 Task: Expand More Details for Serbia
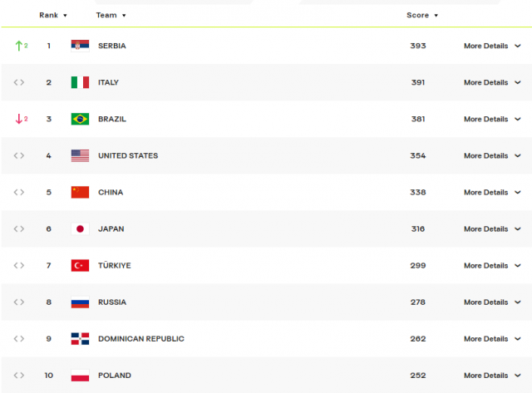pos(492,46)
